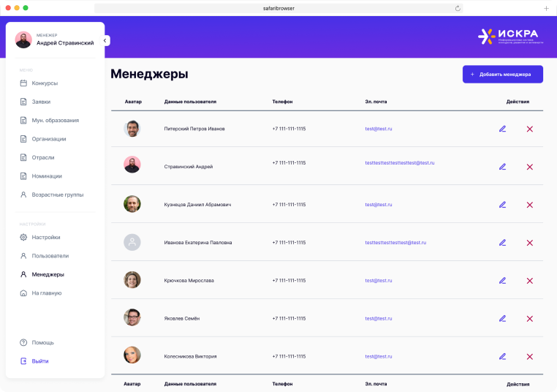Open Конкурсы in sidebar menu
Viewport: 557px width, 392px height.
pos(45,83)
